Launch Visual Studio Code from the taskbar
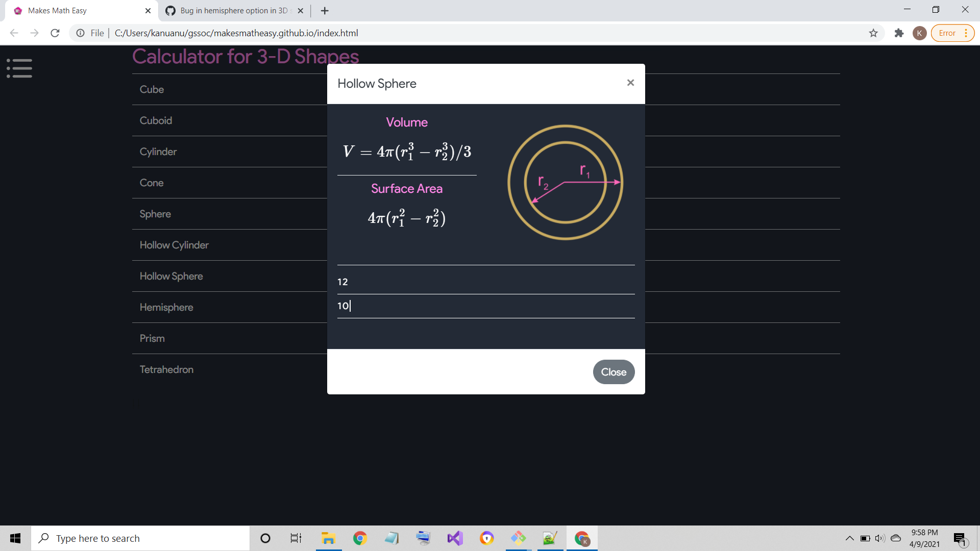Image resolution: width=980 pixels, height=551 pixels. click(x=455, y=538)
